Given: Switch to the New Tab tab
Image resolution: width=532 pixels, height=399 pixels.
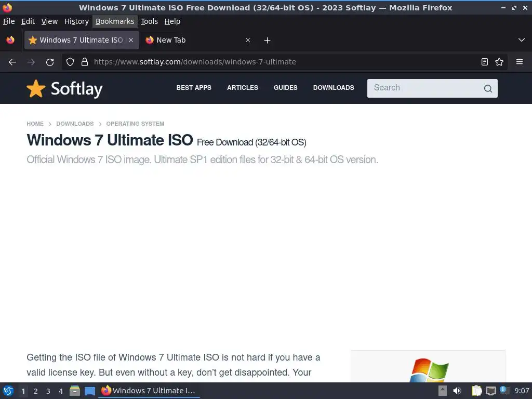Looking at the screenshot, I should pos(198,40).
